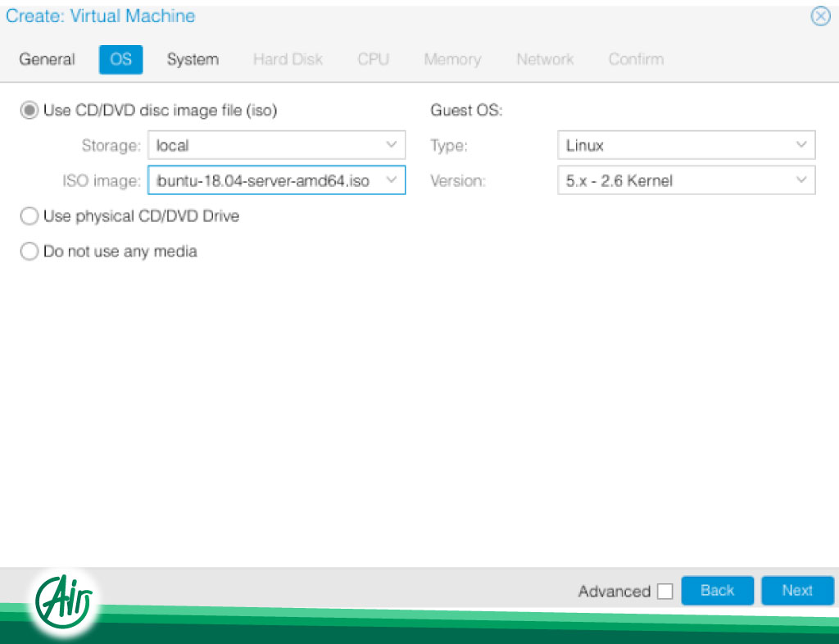The image size is (839, 644).
Task: Go to the Confirm tab
Action: tap(636, 59)
